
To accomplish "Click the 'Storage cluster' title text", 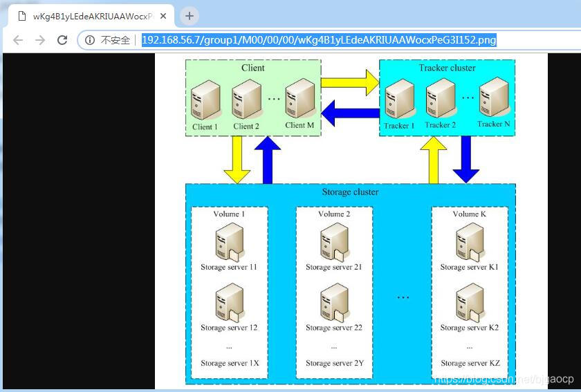I will point(350,192).
